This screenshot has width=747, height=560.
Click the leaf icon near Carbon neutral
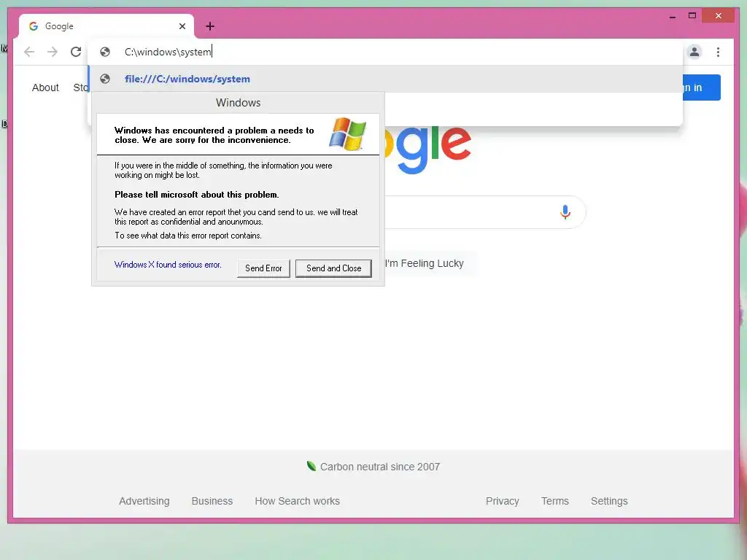point(311,466)
